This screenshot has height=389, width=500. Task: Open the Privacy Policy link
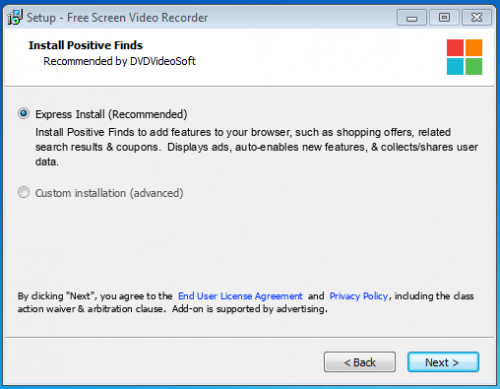(359, 296)
